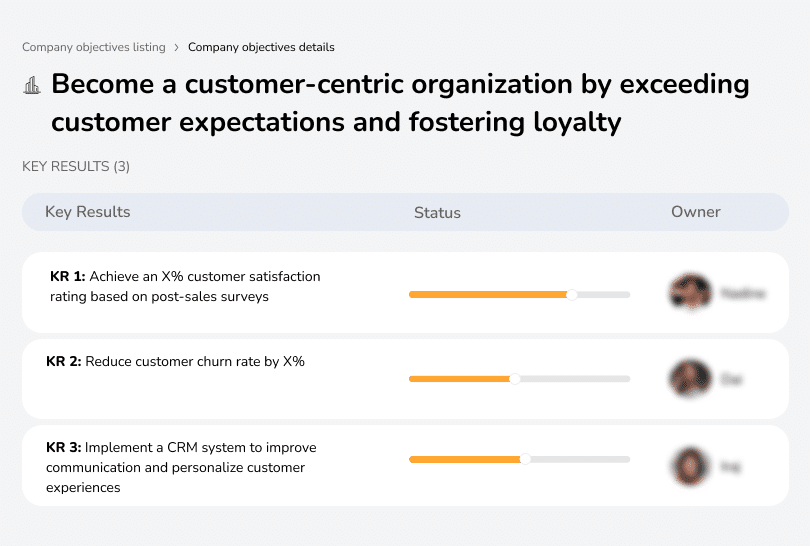Click the Company objectives details breadcrumb
This screenshot has width=810, height=546.
(x=261, y=47)
